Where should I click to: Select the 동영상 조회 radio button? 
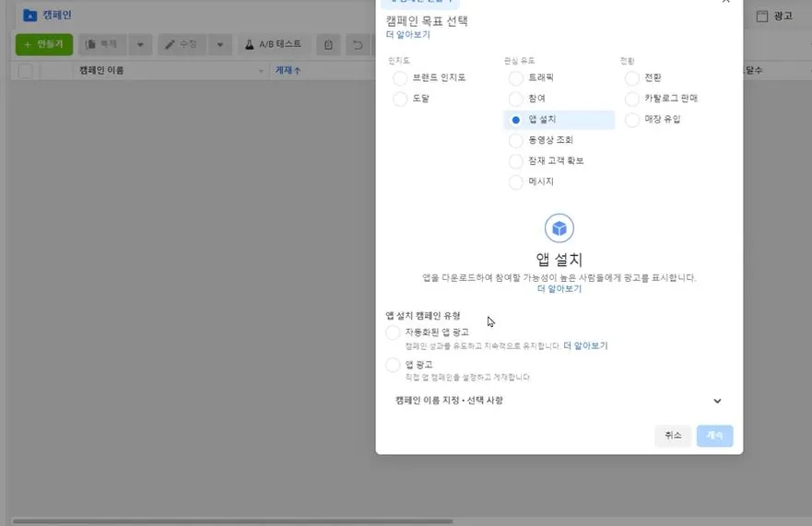[516, 140]
